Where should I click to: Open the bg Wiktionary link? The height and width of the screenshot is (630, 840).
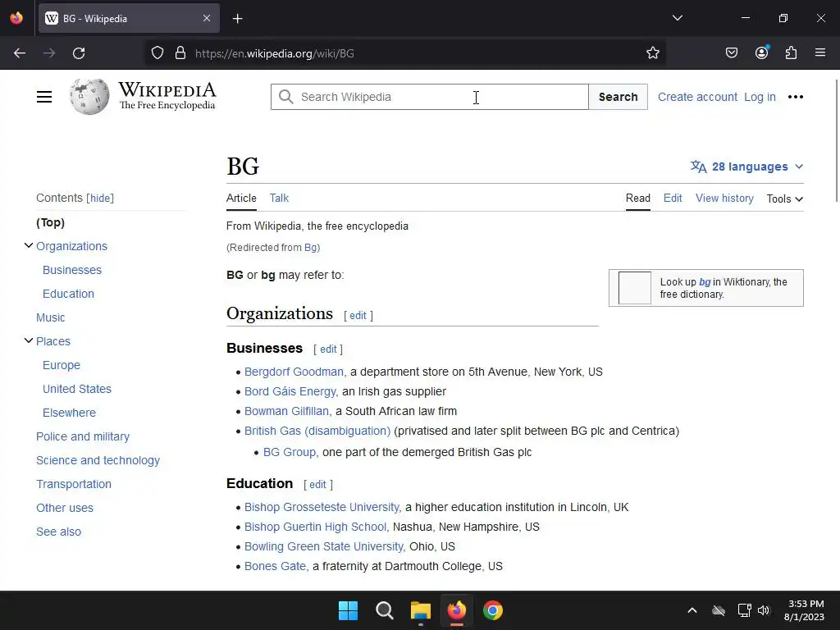click(x=705, y=282)
